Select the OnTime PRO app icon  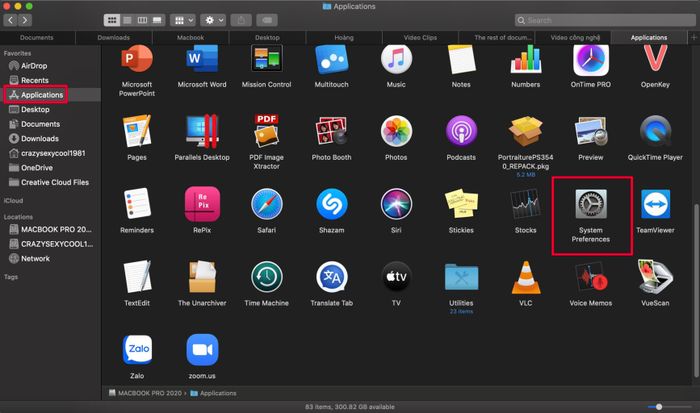pos(591,59)
